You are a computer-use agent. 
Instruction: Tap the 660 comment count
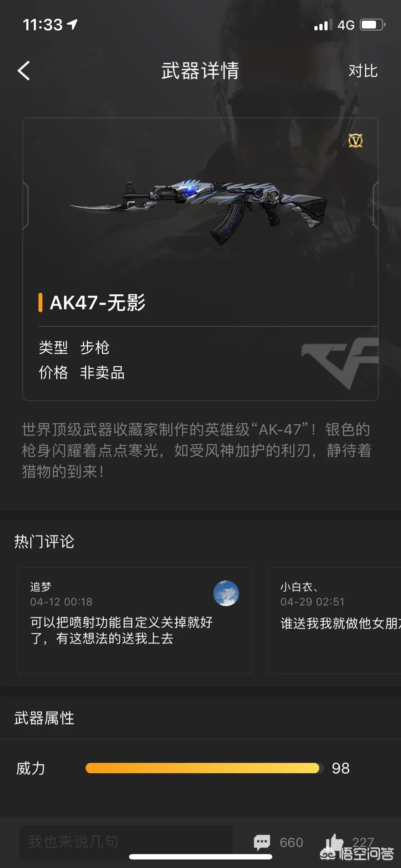pos(291,842)
